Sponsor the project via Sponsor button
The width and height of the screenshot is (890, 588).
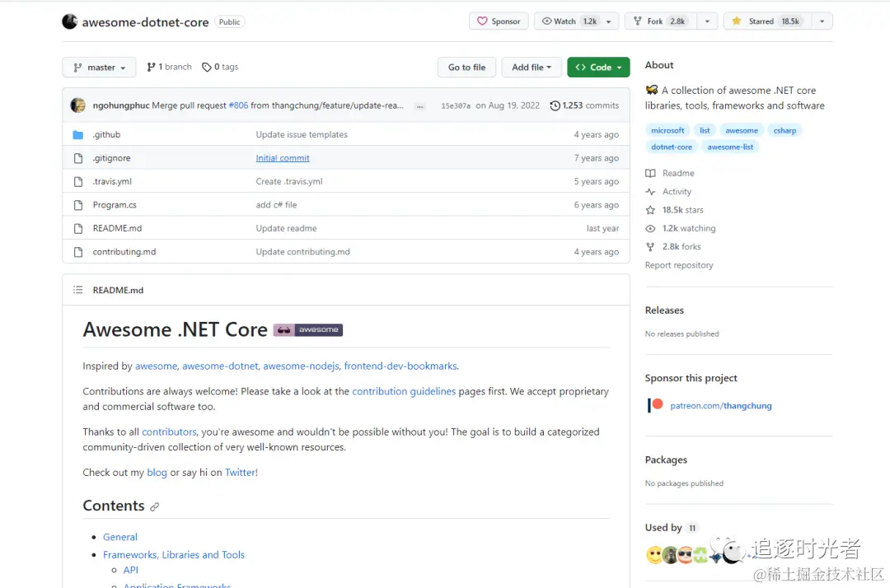point(499,21)
